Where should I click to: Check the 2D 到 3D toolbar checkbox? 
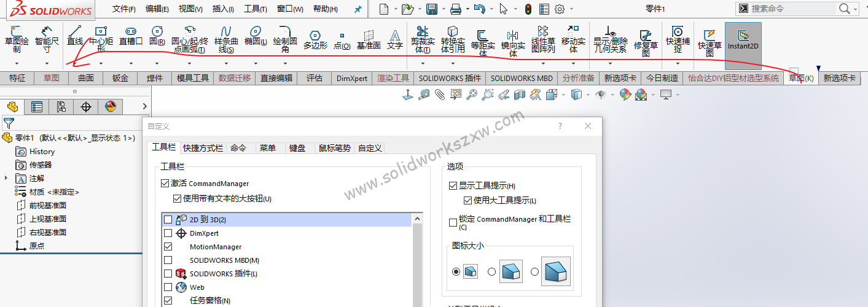(x=168, y=220)
